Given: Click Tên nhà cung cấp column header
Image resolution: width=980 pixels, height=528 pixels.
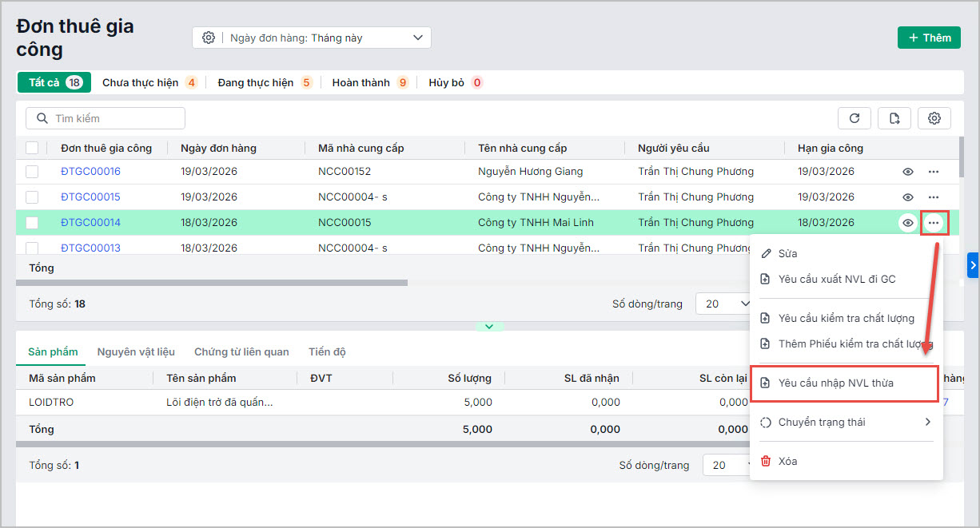Looking at the screenshot, I should pos(522,148).
